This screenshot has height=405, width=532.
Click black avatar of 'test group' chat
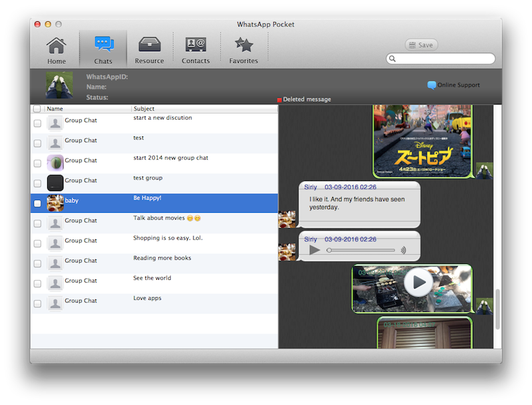[x=55, y=183]
